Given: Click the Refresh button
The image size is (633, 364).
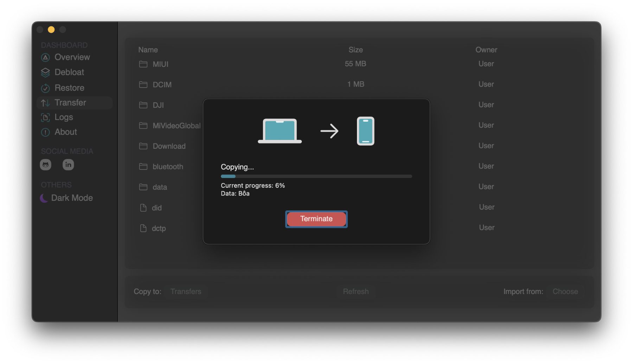Looking at the screenshot, I should click(356, 292).
